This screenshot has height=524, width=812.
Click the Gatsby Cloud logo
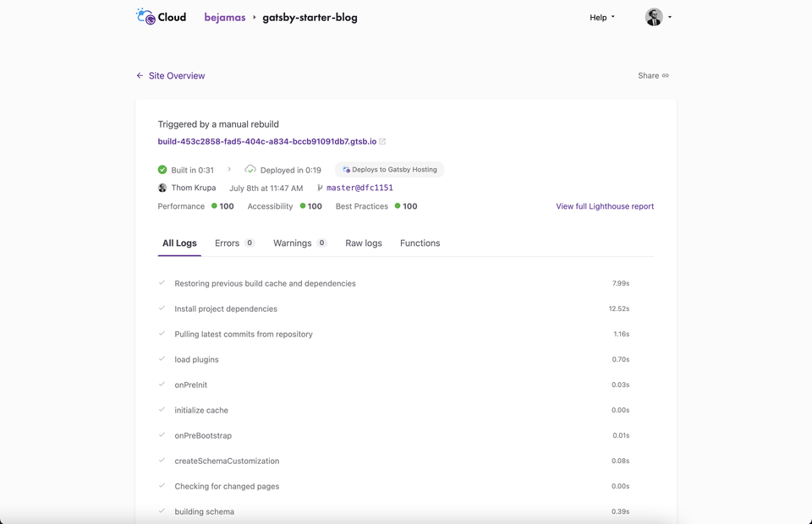[161, 17]
